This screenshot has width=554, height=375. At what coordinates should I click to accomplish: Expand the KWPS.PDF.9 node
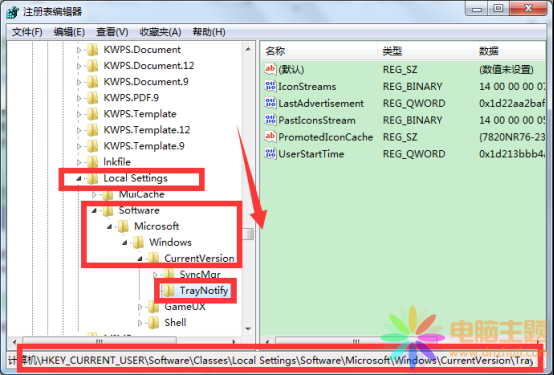[79, 98]
